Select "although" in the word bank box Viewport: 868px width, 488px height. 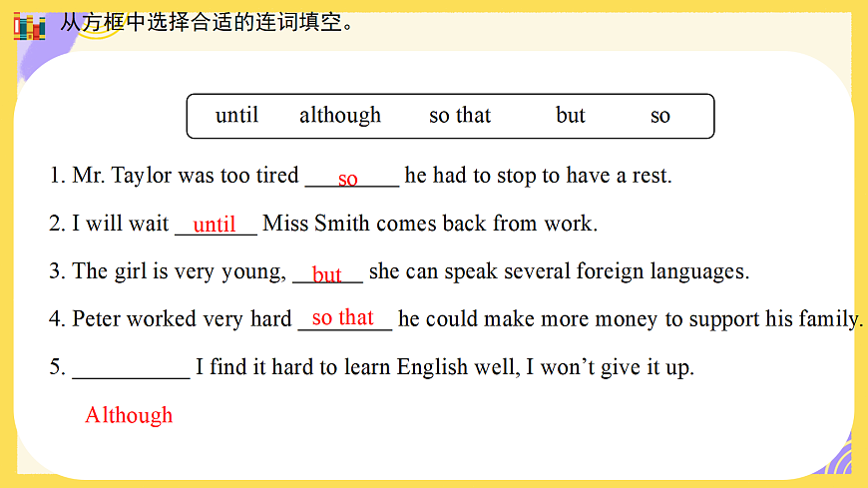coord(340,116)
